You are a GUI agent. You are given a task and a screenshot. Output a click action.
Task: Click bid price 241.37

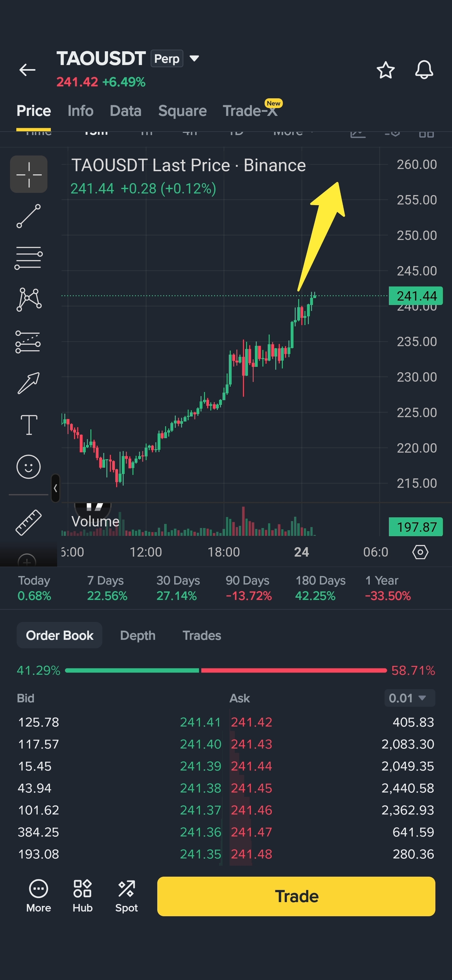[x=200, y=810]
